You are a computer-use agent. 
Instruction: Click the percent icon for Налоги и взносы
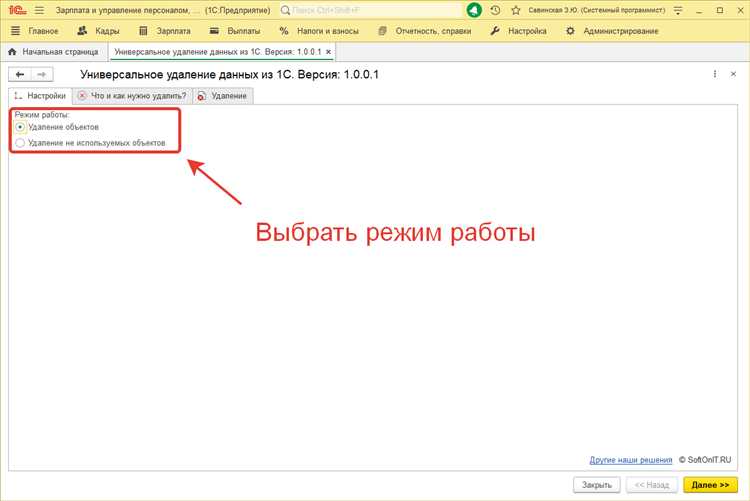pos(284,31)
